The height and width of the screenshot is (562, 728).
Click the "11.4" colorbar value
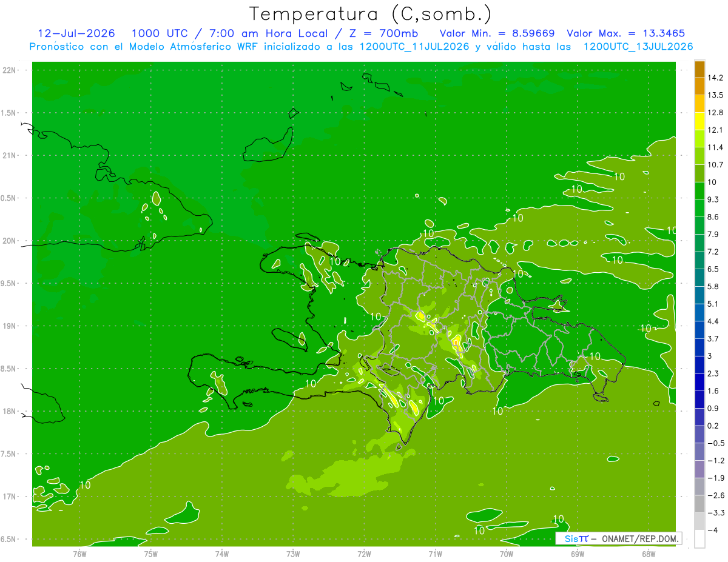(x=715, y=147)
